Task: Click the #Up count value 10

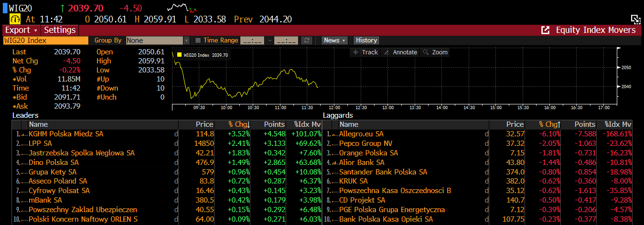Action: [x=161, y=79]
